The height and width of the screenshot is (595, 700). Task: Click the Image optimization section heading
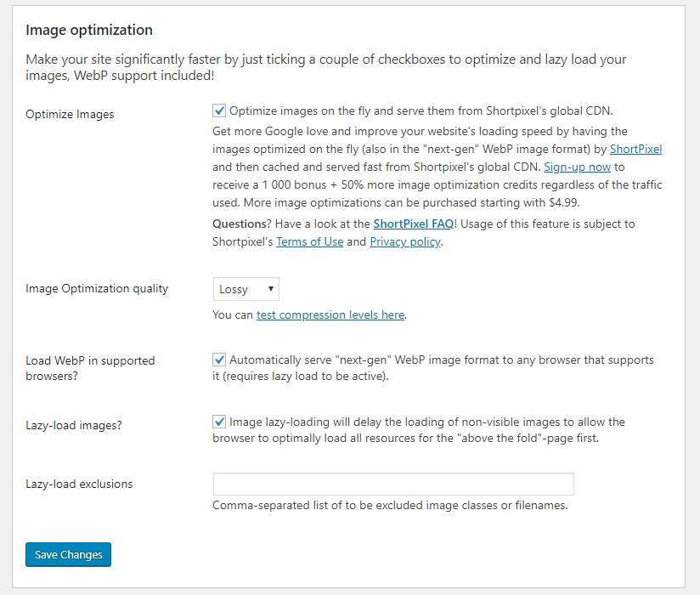[x=89, y=30]
